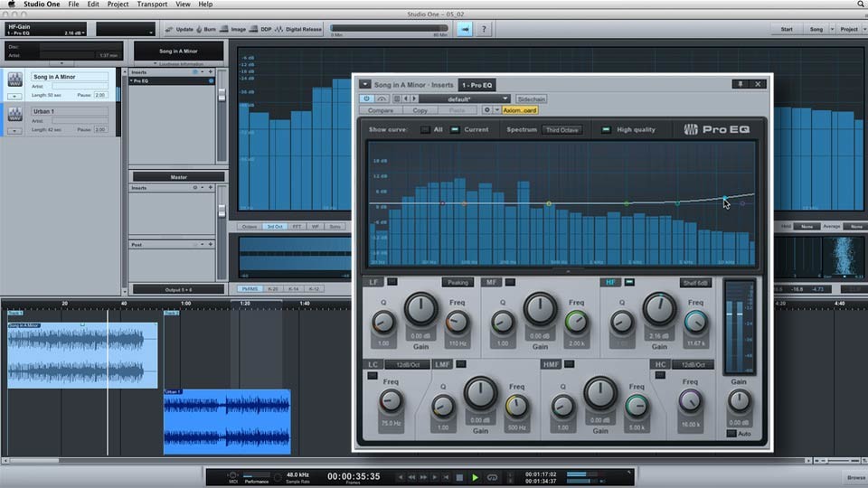The width and height of the screenshot is (868, 488).
Task: Toggle Show curve Current checkbox
Action: [x=455, y=129]
